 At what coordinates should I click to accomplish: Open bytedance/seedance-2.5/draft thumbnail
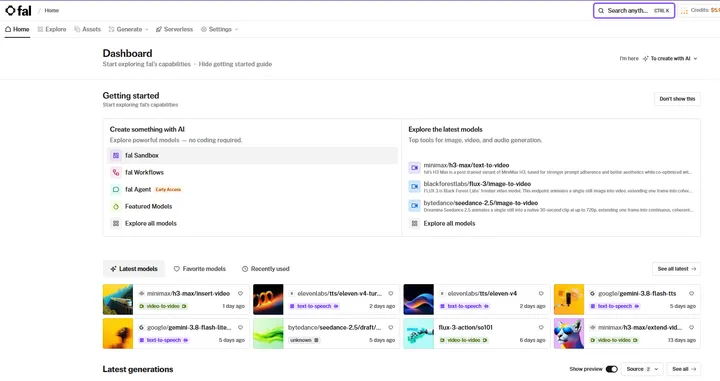268,333
